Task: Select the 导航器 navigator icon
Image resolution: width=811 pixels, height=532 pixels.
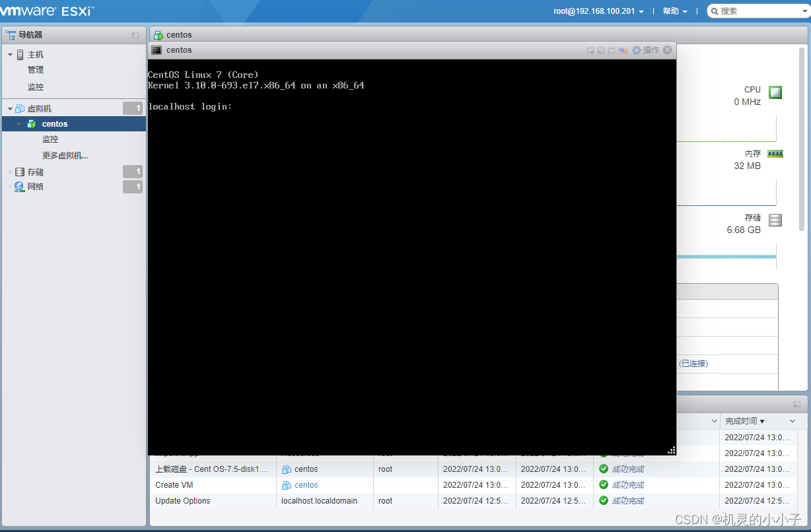Action: click(11, 35)
